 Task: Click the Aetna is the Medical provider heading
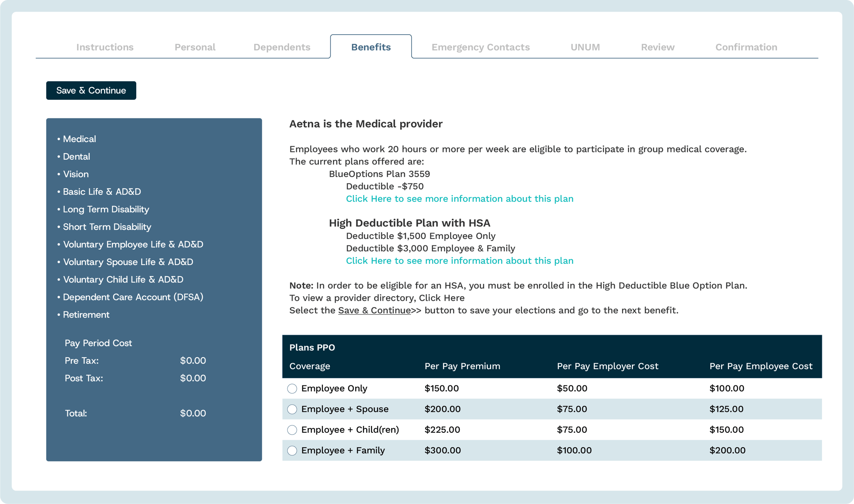[366, 124]
